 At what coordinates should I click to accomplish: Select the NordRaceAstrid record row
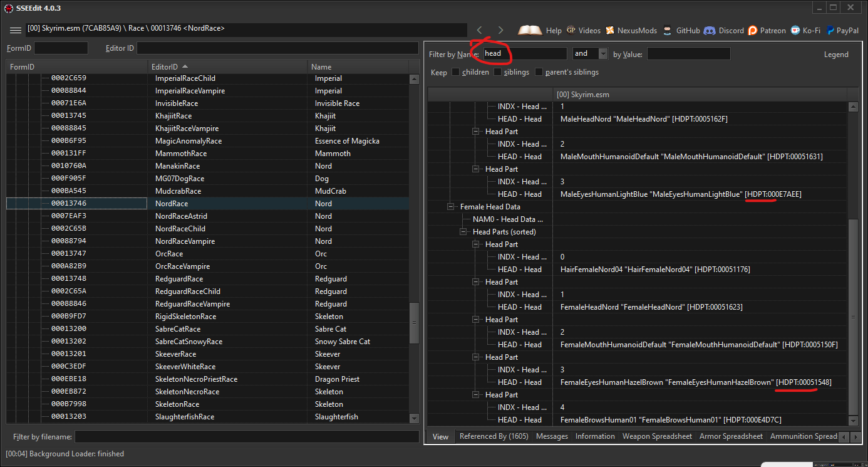tap(207, 216)
